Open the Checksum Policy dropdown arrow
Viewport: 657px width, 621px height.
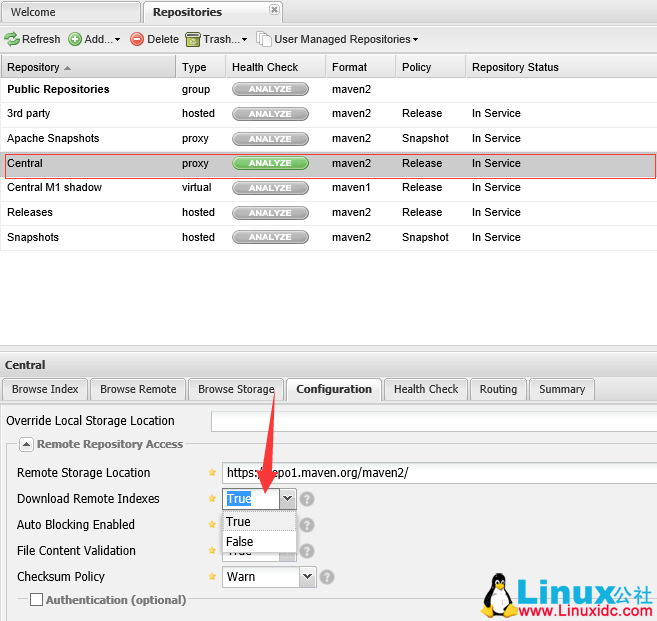(307, 577)
